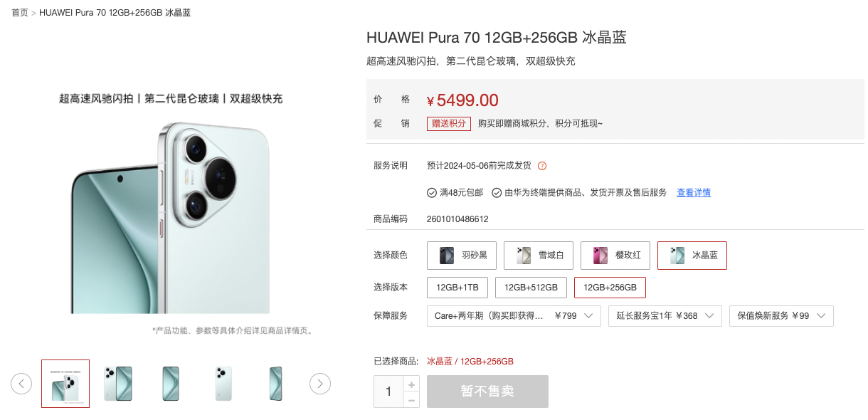The height and width of the screenshot is (420, 868).
Task: Expand the Care+两年期 service dropdown
Action: [514, 316]
